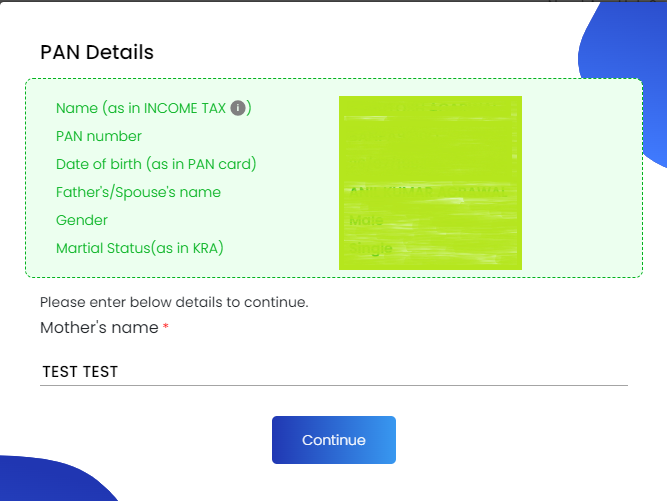The height and width of the screenshot is (501, 667).
Task: Click the father's name value text
Action: point(428,191)
